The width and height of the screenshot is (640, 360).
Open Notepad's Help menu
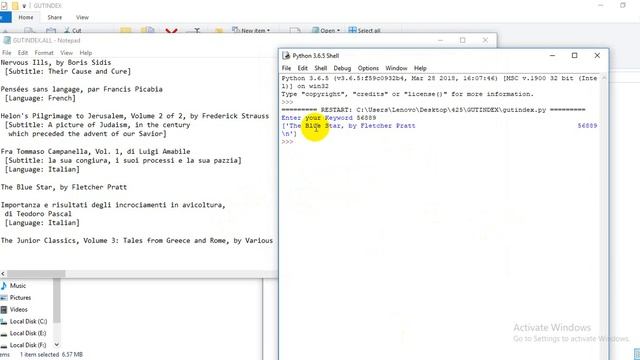coord(85,53)
